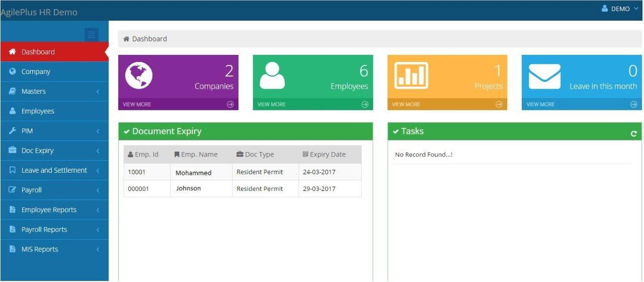Click the wrench icon beside PIM
This screenshot has width=644, height=282.
click(x=13, y=130)
